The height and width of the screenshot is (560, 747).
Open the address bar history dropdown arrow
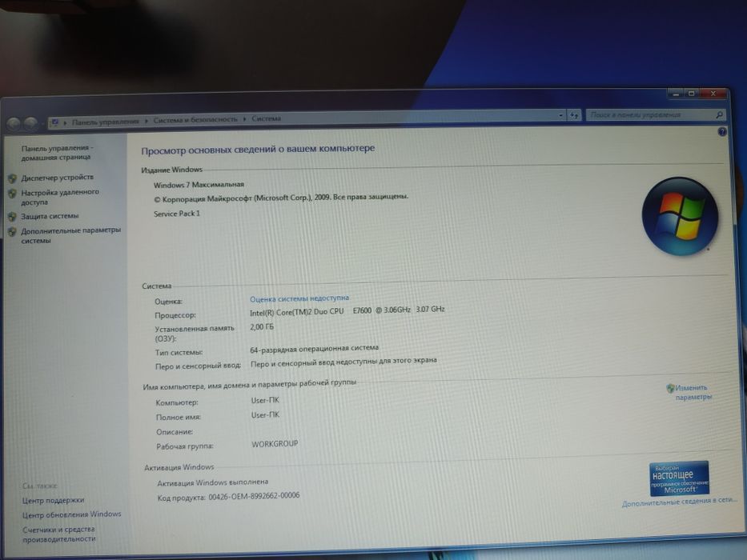pyautogui.click(x=560, y=115)
